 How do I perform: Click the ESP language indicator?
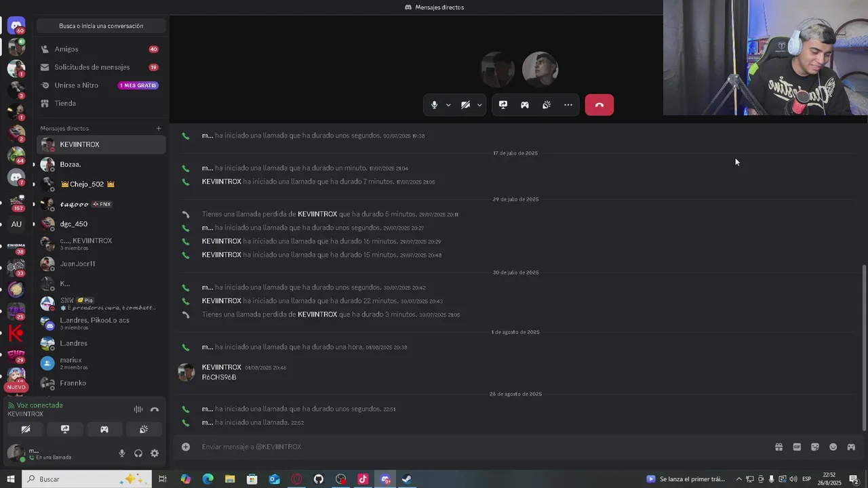click(x=807, y=479)
